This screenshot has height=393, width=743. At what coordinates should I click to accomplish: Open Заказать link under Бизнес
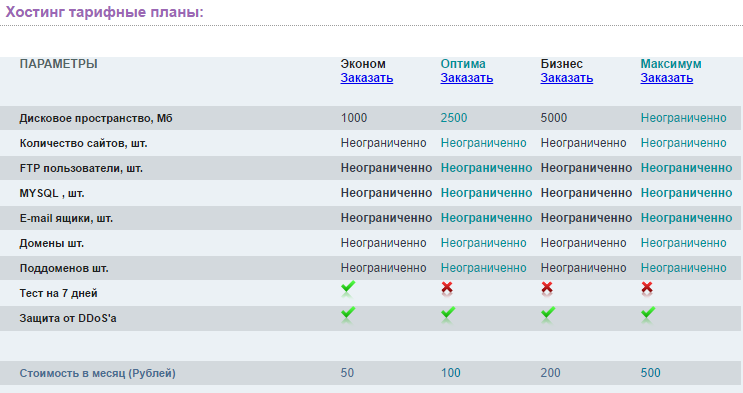tap(567, 78)
